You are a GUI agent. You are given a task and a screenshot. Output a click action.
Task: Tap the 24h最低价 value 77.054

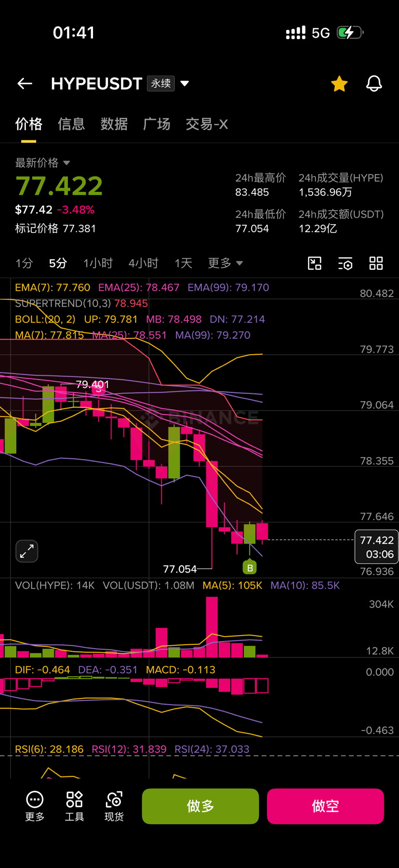(x=252, y=228)
